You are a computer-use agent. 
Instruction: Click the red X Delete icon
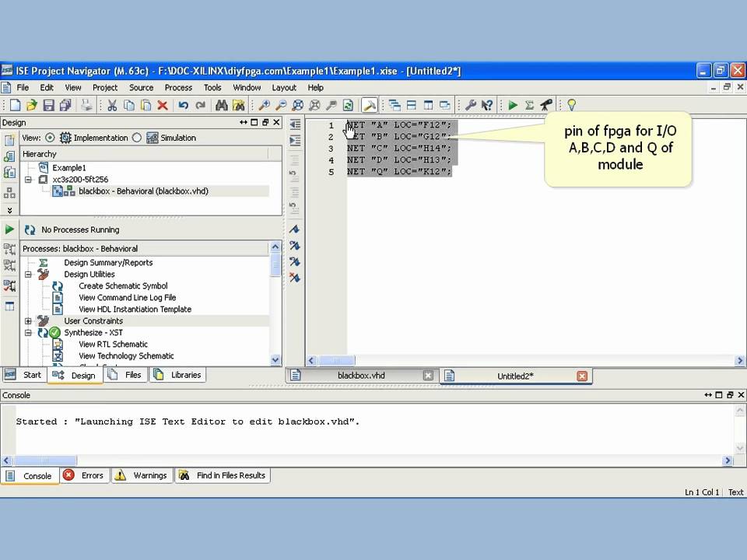point(163,105)
